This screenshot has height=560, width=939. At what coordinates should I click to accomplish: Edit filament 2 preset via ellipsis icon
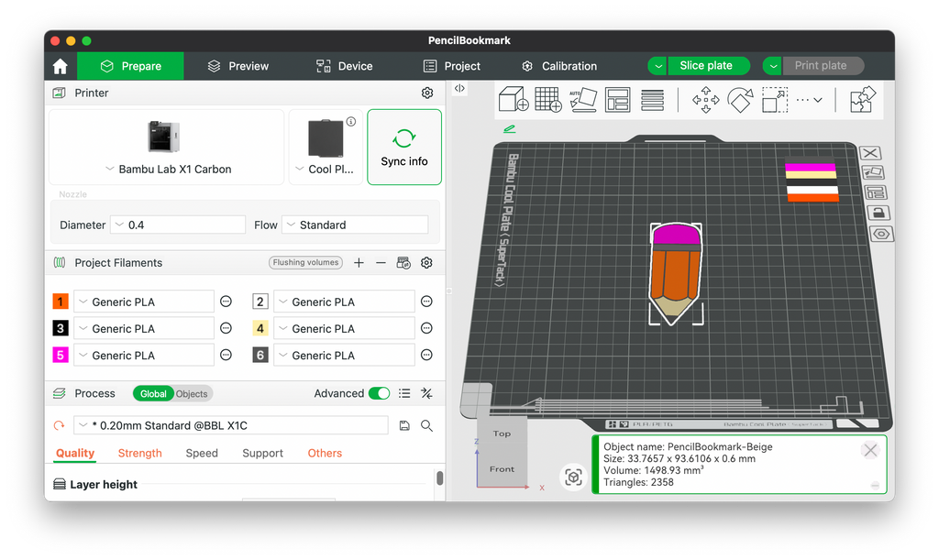pos(426,302)
